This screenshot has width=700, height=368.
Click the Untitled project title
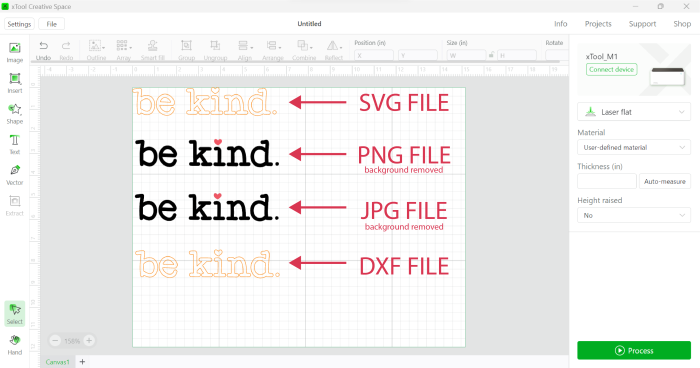click(x=309, y=24)
